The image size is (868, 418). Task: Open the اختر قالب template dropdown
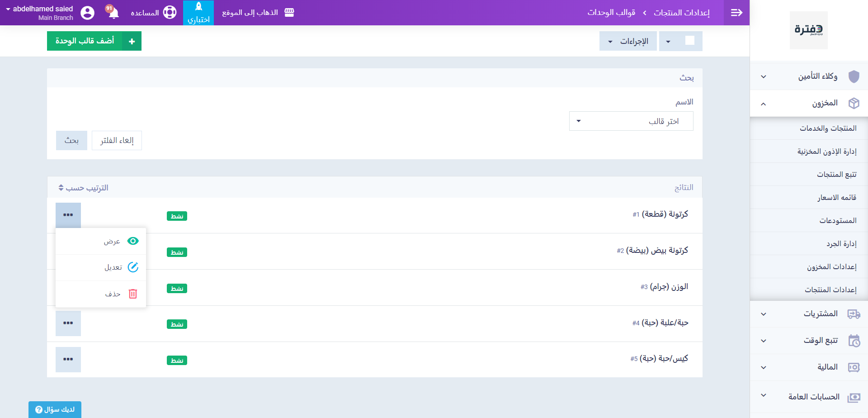click(631, 121)
